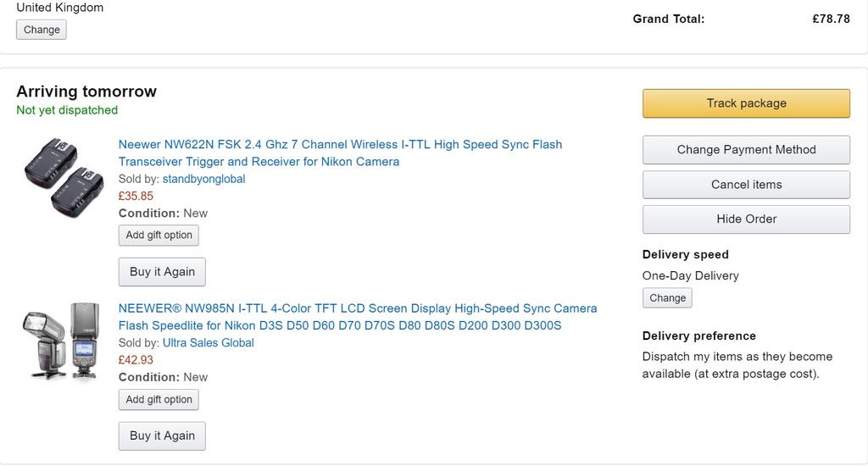Change the United Kingdom delivery address
868x466 pixels.
pos(42,30)
